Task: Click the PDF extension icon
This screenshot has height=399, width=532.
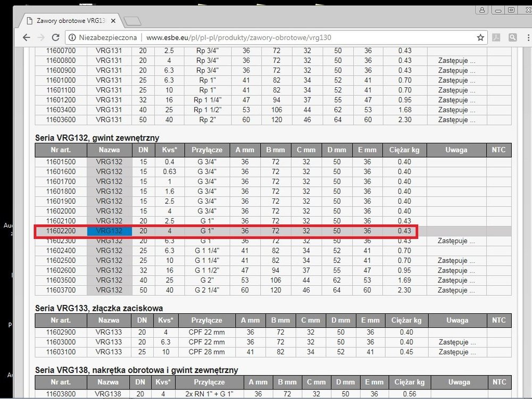Action: click(496, 37)
